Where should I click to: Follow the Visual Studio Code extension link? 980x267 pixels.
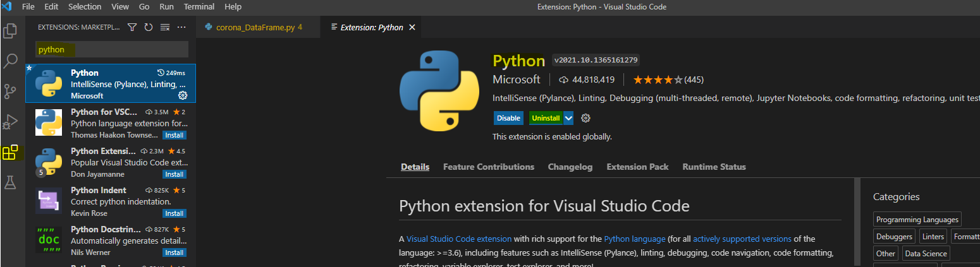point(459,239)
